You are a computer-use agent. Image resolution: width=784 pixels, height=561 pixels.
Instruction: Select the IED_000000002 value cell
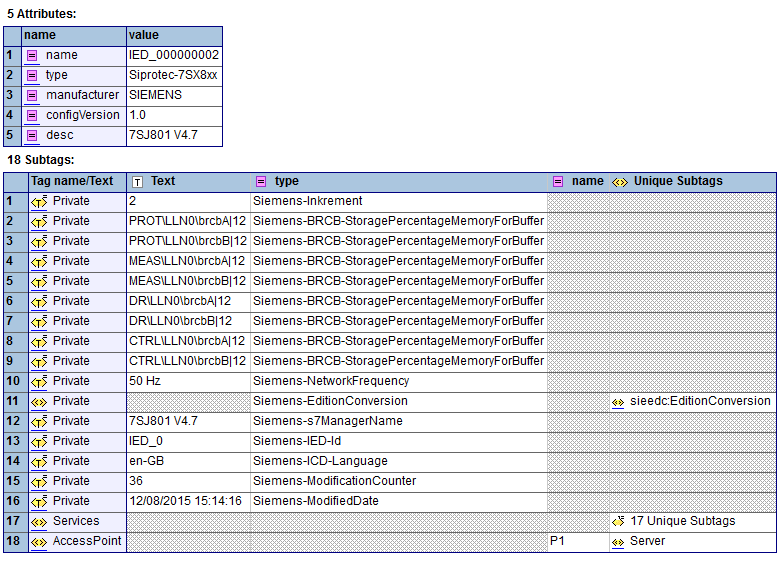174,56
